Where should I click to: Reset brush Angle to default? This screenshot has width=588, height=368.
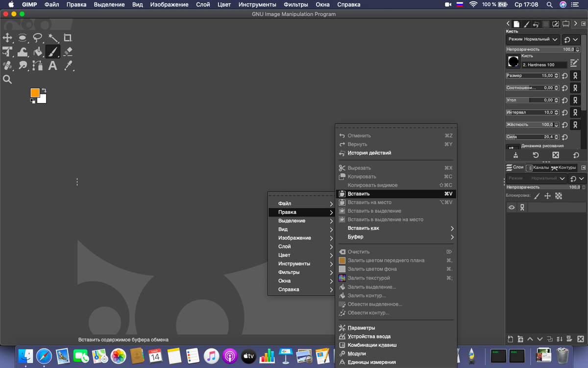564,101
